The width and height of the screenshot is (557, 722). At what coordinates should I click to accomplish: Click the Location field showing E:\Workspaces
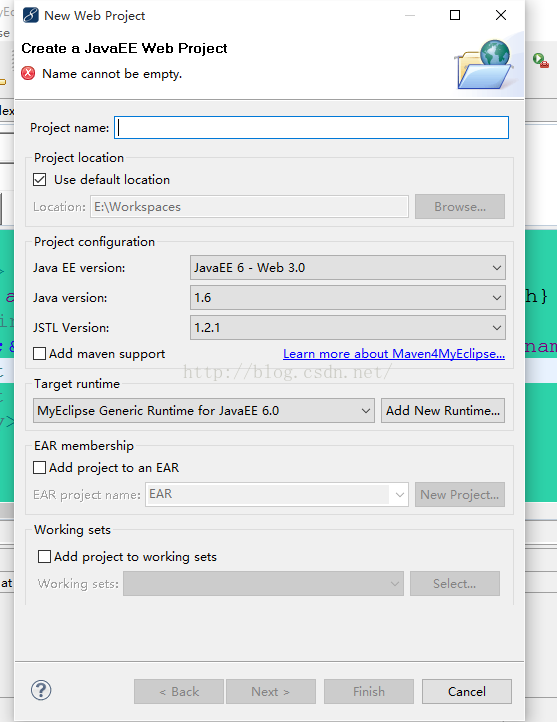point(249,207)
